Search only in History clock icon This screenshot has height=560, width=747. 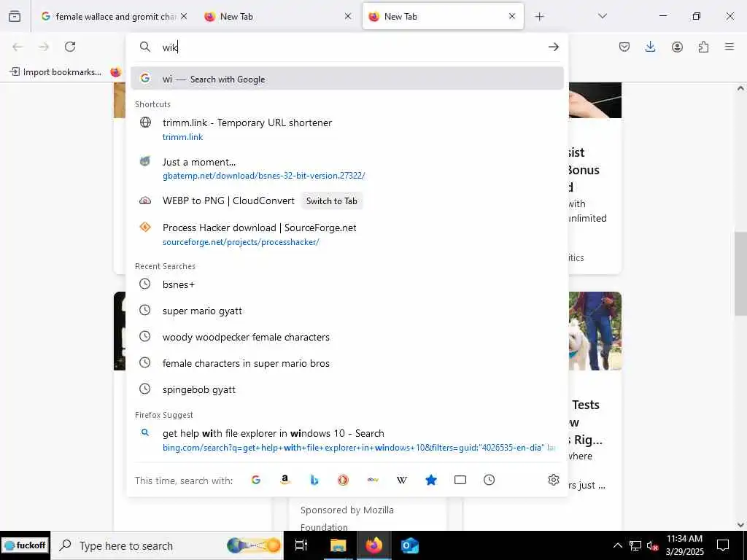coord(489,480)
